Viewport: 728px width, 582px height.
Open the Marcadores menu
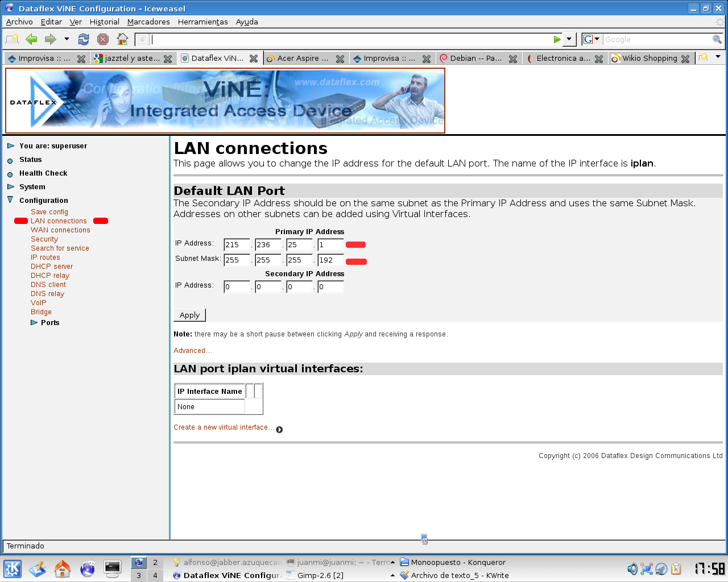click(x=148, y=22)
